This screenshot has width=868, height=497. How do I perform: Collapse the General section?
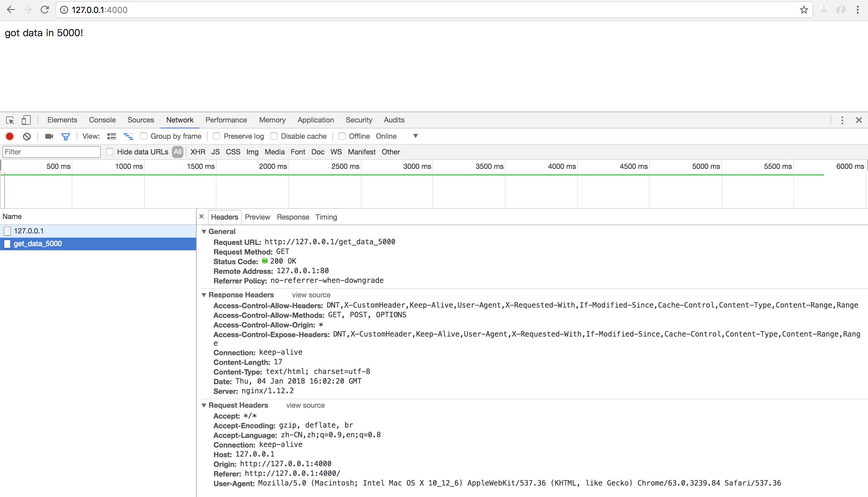[204, 232]
